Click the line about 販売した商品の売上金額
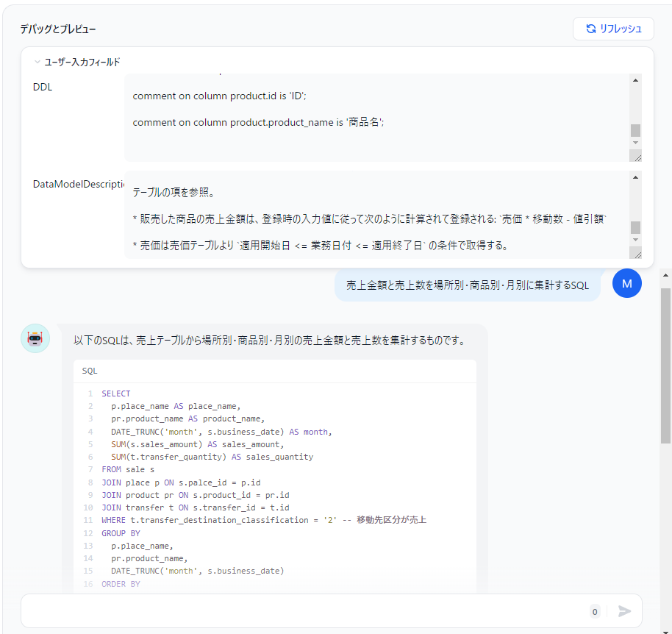 [x=369, y=218]
